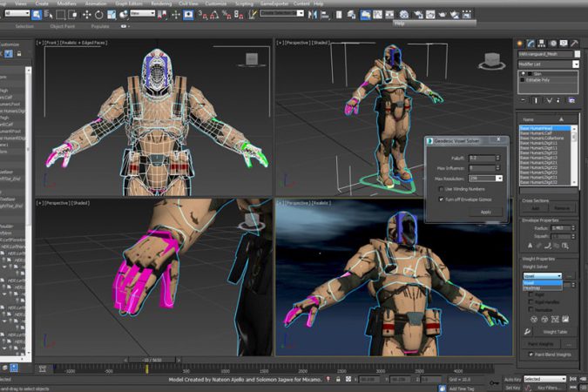The height and width of the screenshot is (392, 588).
Task: Toggle the Percent Snap icon
Action: 226,15
